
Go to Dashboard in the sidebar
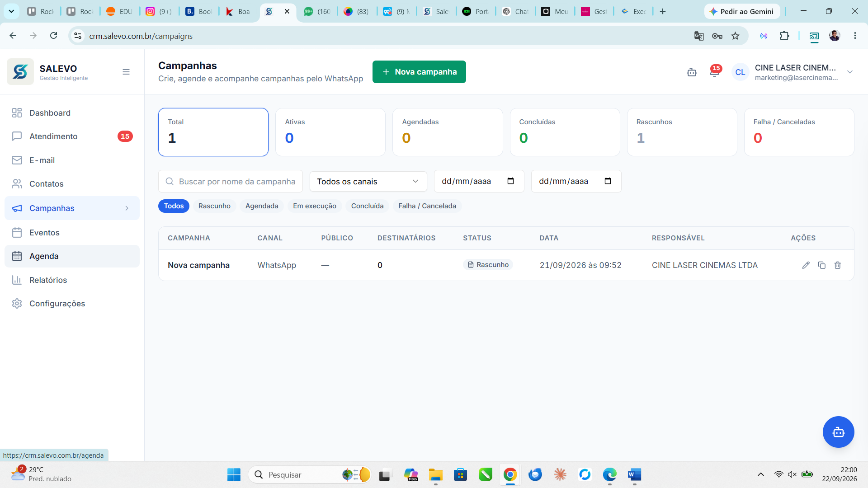click(72, 113)
